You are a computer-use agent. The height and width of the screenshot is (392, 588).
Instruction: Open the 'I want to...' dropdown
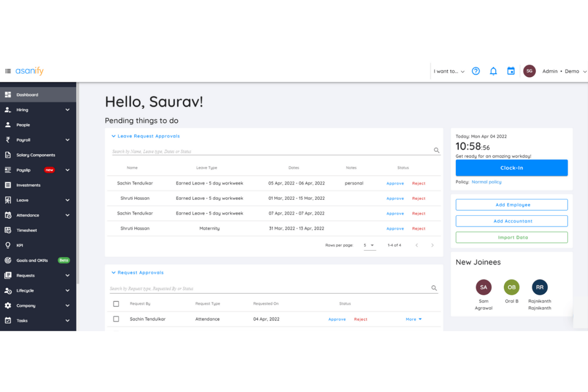(449, 71)
